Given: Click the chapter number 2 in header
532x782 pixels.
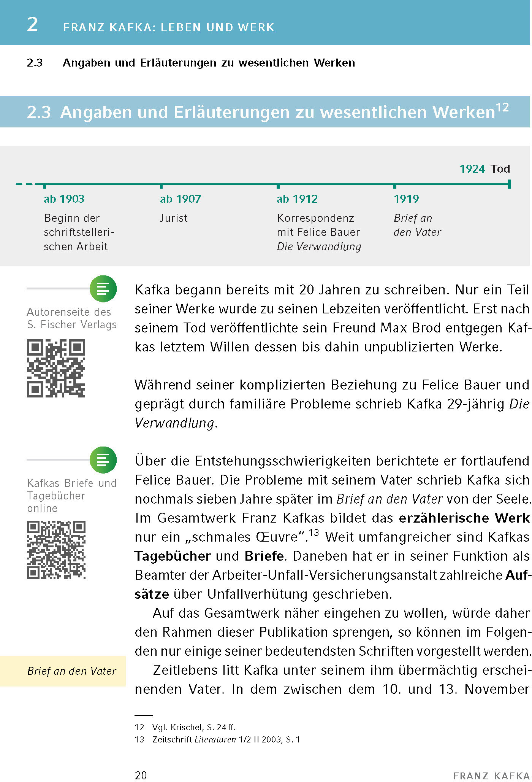Looking at the screenshot, I should [x=33, y=25].
